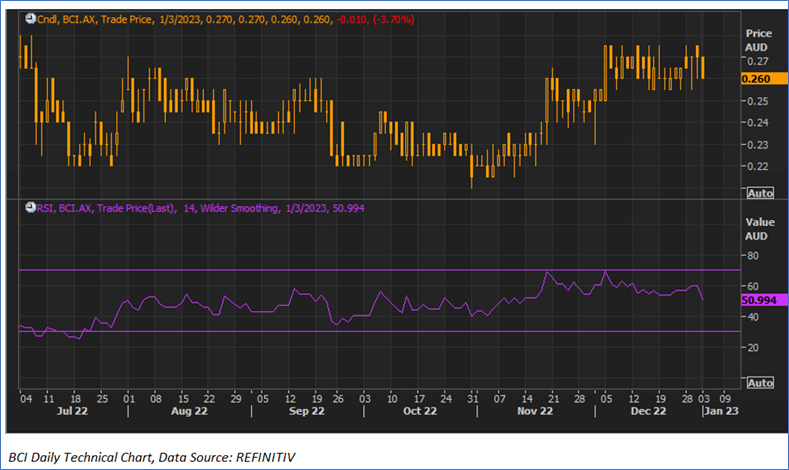Click the 20 RSI axis label
The width and height of the screenshot is (789, 470).
pos(753,348)
